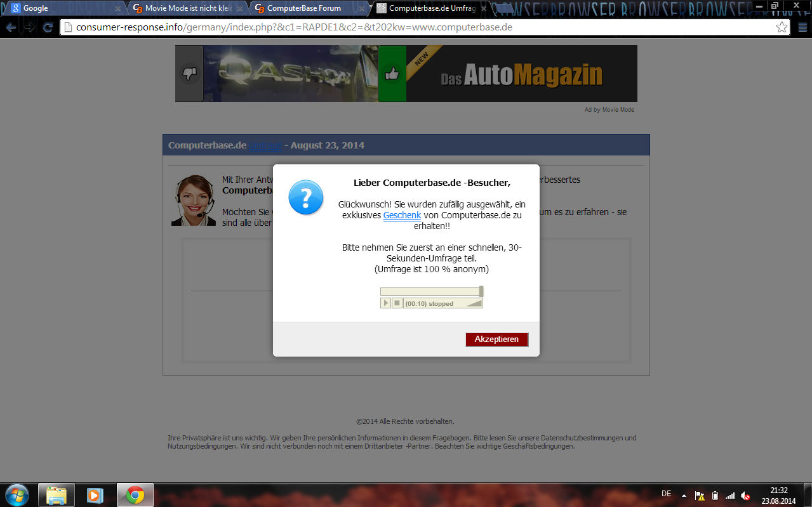Click the Chrome icon in the taskbar

[x=135, y=495]
